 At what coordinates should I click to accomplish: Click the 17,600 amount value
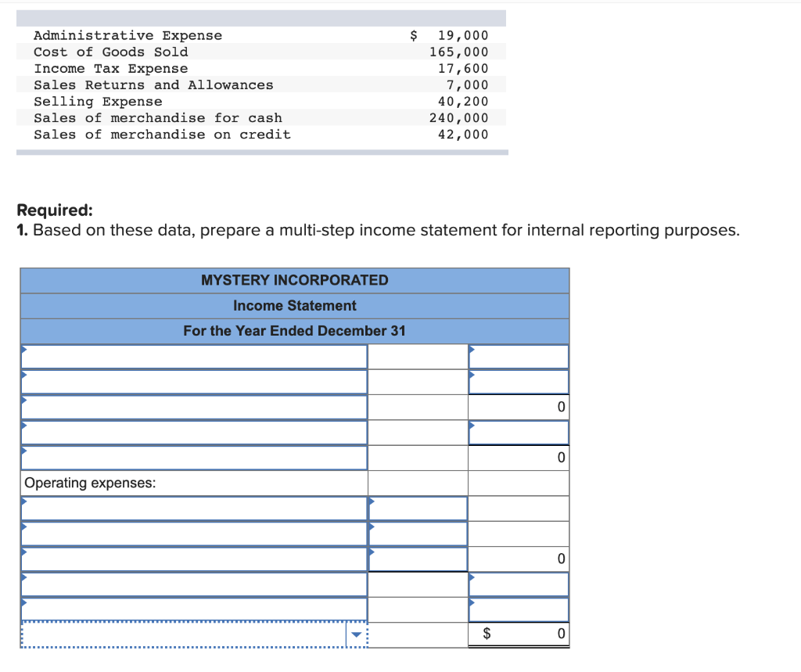pos(463,69)
